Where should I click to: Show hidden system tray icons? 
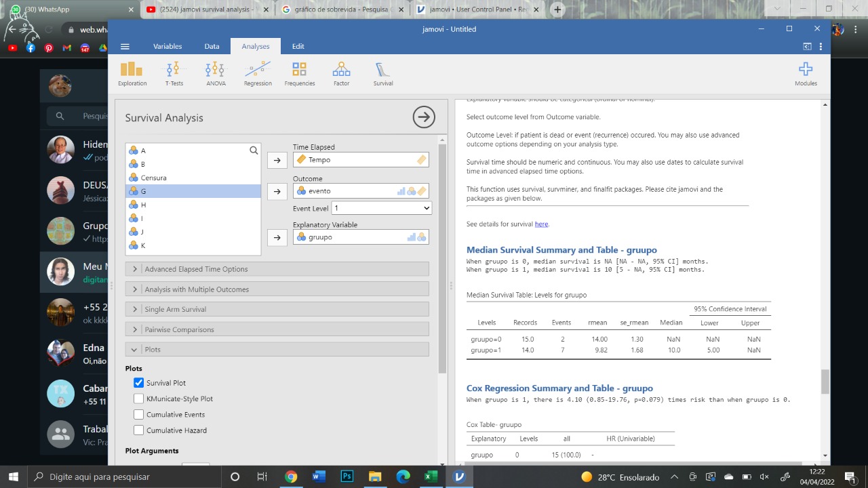point(674,476)
